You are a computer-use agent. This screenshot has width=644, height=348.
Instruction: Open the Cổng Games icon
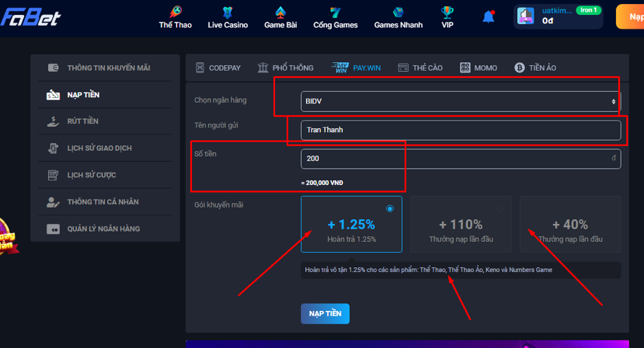click(335, 12)
